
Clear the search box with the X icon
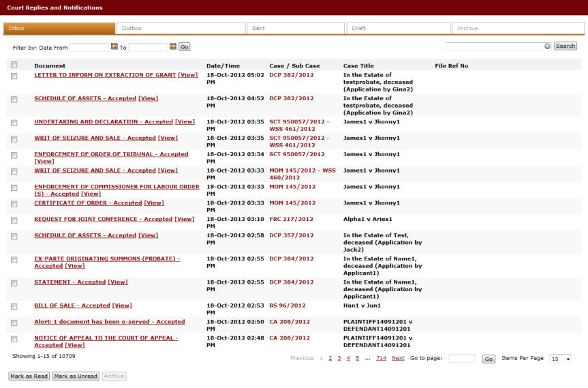click(547, 46)
